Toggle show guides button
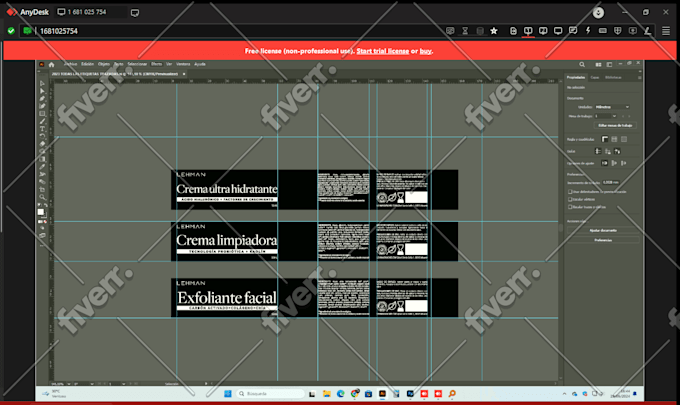Screen dimensions: 680x405 (x=598, y=151)
